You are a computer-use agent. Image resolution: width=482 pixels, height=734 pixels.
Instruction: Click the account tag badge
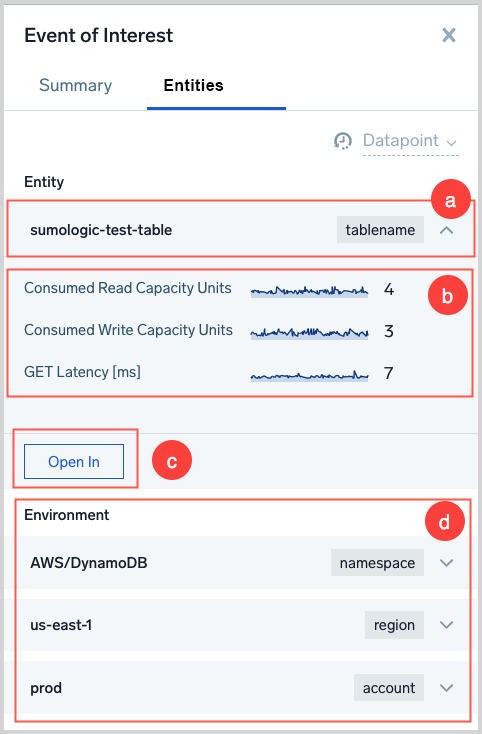point(389,688)
